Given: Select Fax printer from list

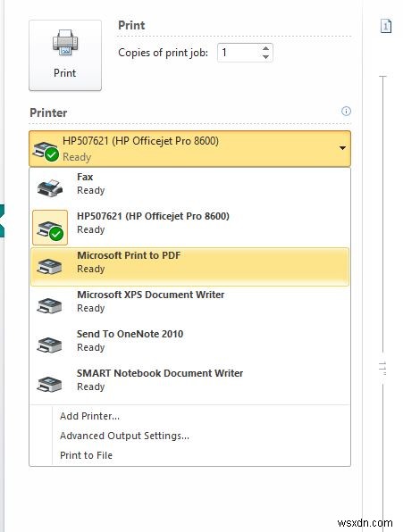Looking at the screenshot, I should (x=189, y=187).
